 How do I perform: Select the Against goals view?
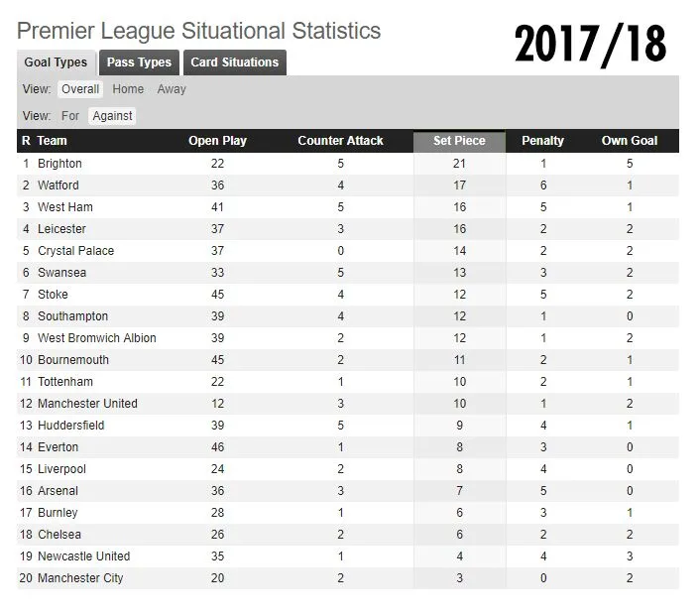[112, 116]
